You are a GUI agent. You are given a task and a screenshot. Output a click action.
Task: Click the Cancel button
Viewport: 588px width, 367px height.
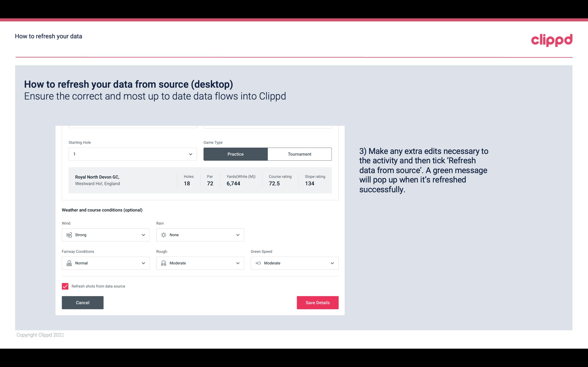(x=83, y=302)
